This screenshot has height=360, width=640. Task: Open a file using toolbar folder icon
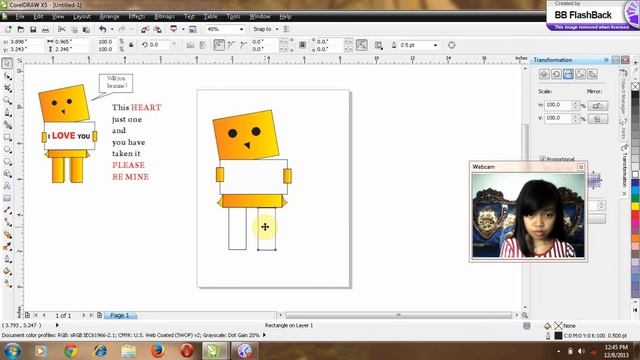click(20, 29)
